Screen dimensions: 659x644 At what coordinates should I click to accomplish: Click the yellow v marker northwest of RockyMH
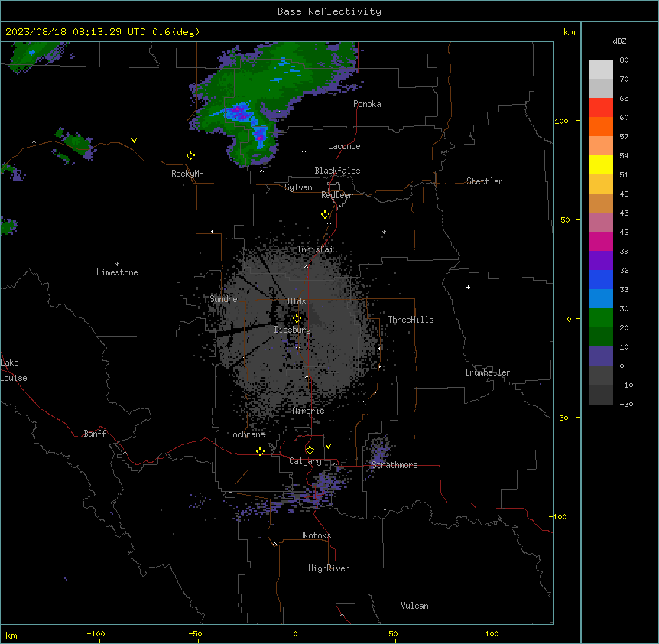coord(134,141)
